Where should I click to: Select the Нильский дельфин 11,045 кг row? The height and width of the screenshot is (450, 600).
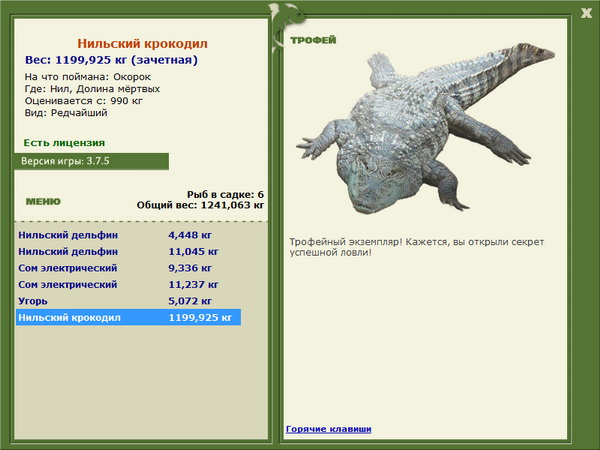pyautogui.click(x=128, y=251)
